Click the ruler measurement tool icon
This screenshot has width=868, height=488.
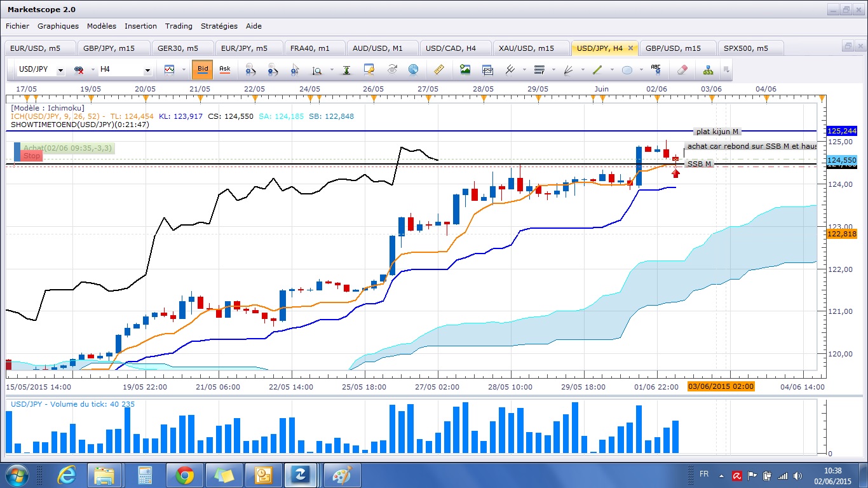tap(438, 69)
